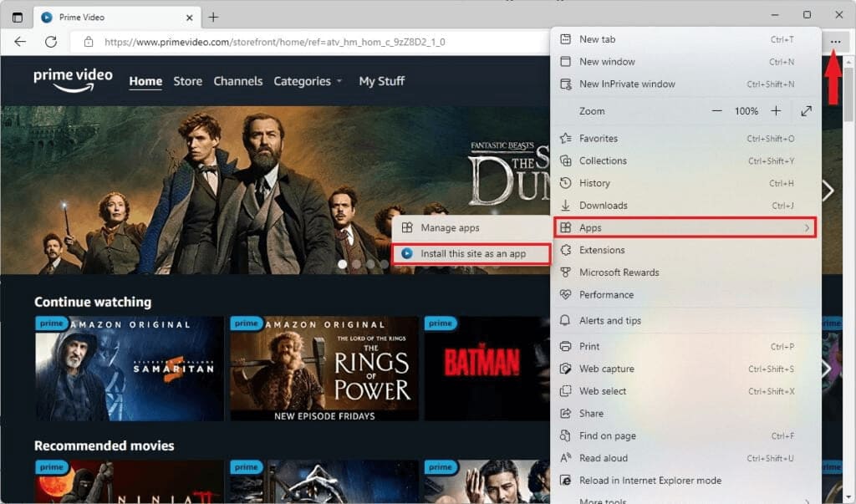Choose Web select menu item
Image resolution: width=856 pixels, height=504 pixels.
(x=685, y=391)
